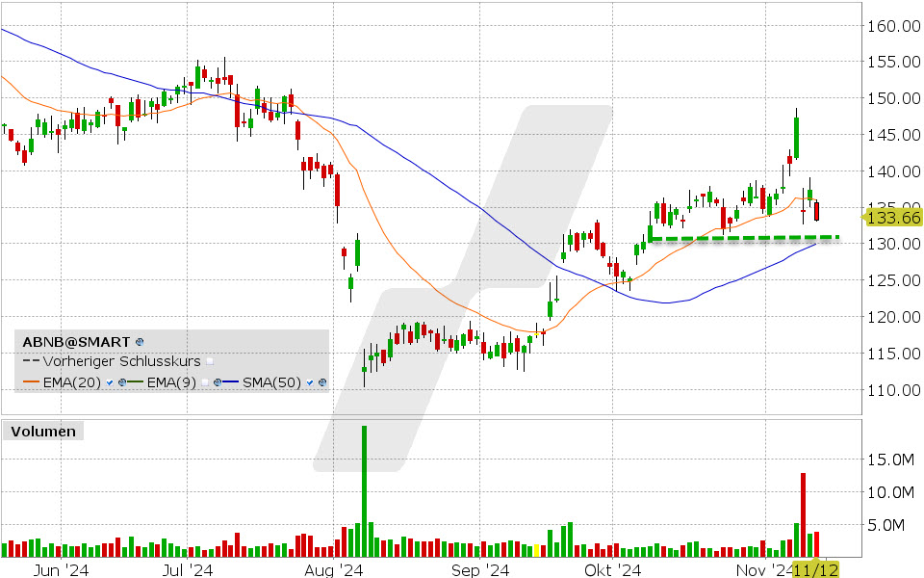This screenshot has width=924, height=578.
Task: Click the 150.00 price axis value
Action: click(894, 98)
